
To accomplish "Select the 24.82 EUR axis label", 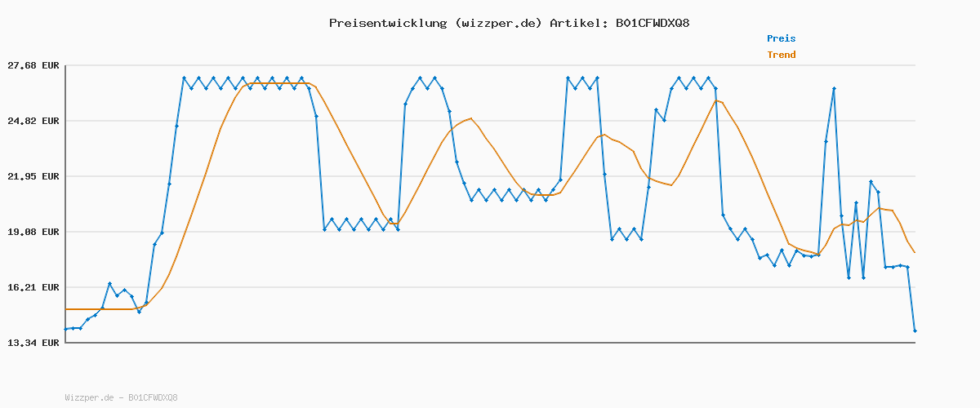I will tap(33, 121).
